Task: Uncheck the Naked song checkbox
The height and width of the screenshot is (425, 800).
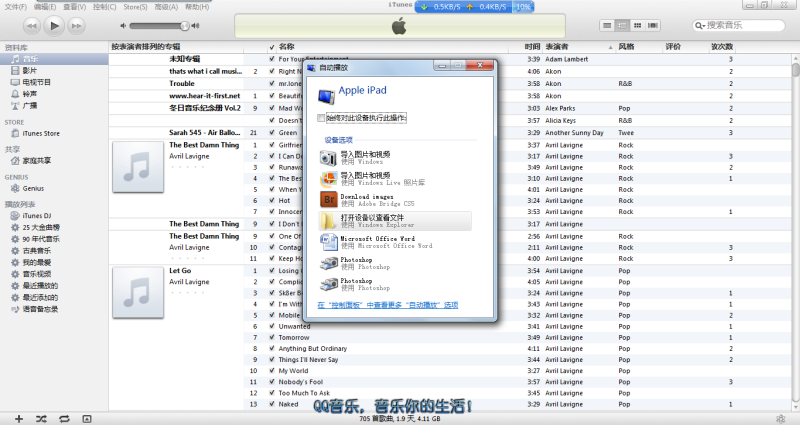Action: click(271, 404)
